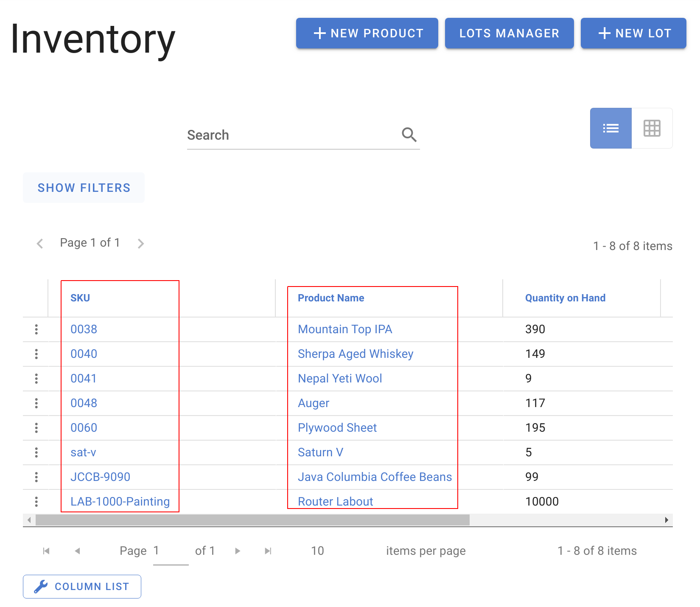This screenshot has height=607, width=700.
Task: Click inside the Search input field
Action: click(276, 135)
